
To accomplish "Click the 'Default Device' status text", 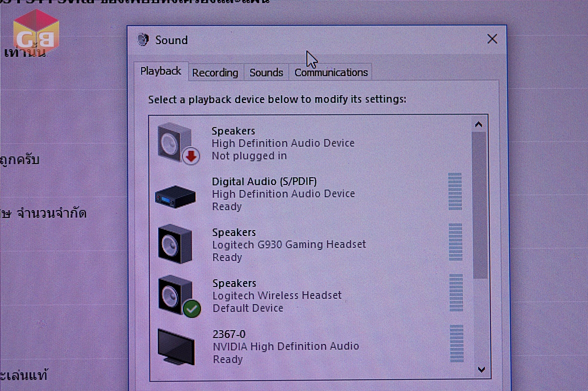I will pos(248,308).
